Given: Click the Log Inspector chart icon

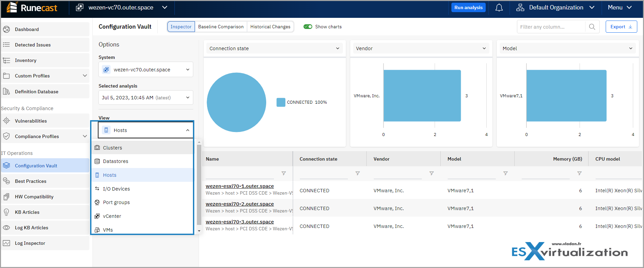Looking at the screenshot, I should point(6,243).
